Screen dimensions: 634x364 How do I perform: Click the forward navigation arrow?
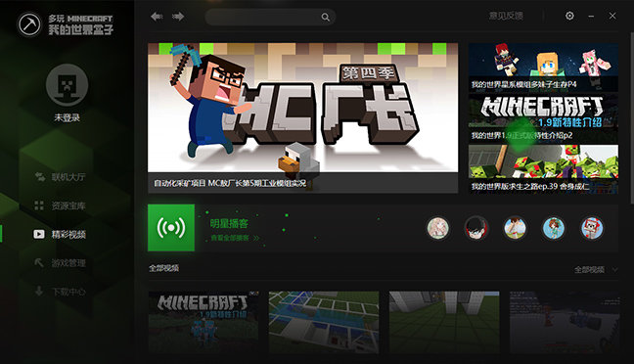tap(178, 17)
